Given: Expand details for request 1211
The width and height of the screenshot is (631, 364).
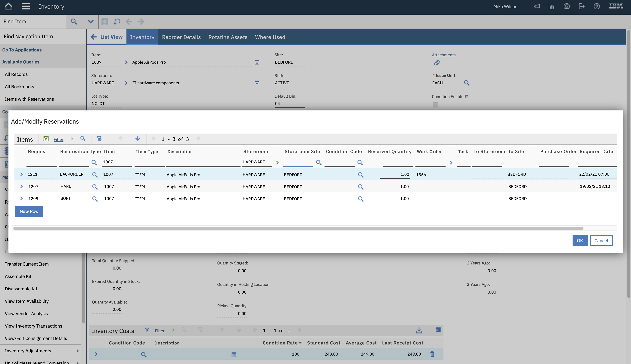Looking at the screenshot, I should [21, 174].
